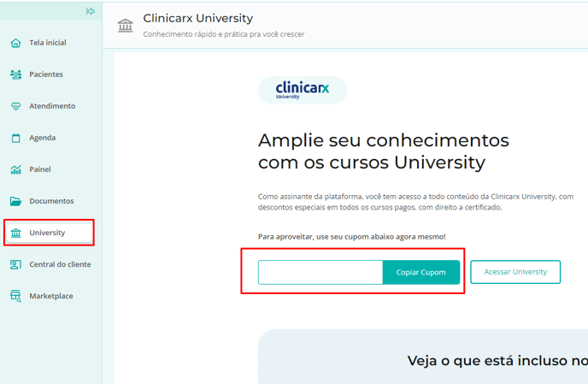Open the Central do cliente section
This screenshot has width=588, height=384.
60,264
